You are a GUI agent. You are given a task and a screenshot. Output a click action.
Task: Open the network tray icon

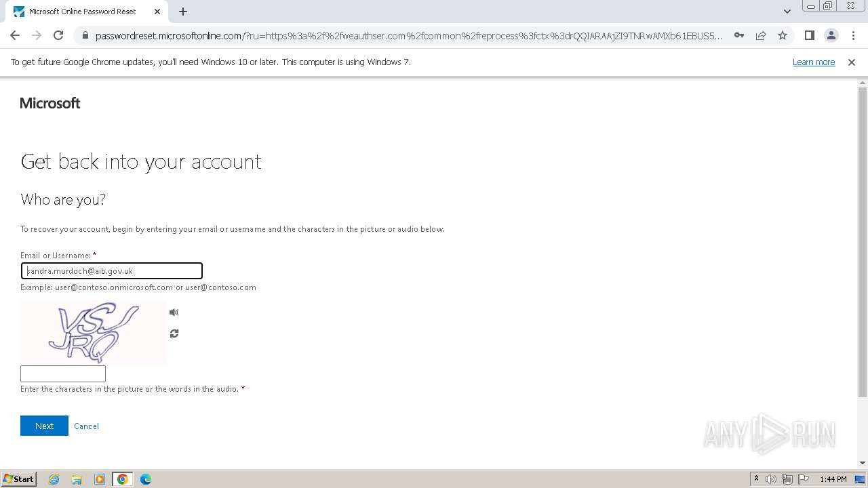787,479
